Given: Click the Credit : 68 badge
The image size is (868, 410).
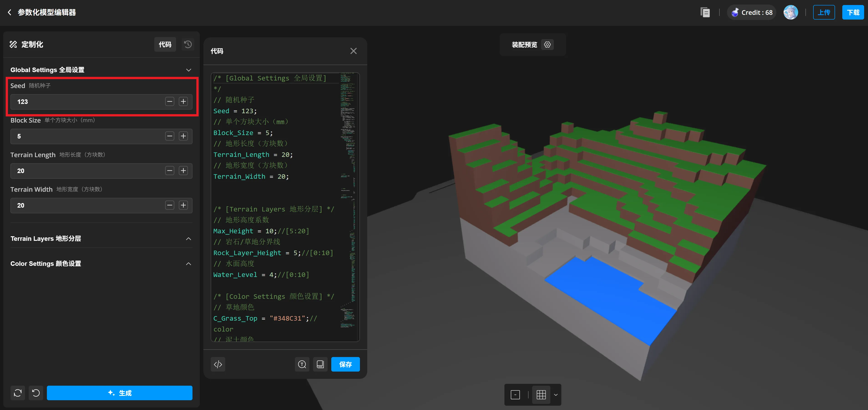Looking at the screenshot, I should pyautogui.click(x=752, y=13).
